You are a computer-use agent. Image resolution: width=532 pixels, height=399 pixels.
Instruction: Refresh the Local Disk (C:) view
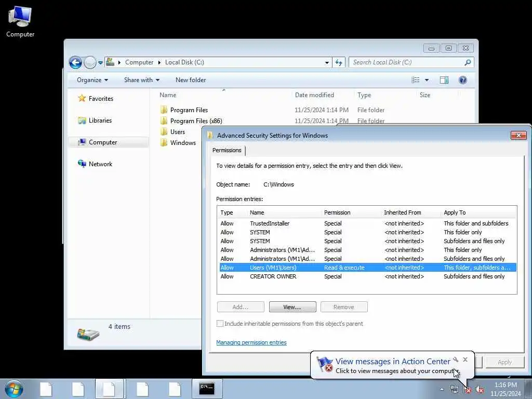339,62
